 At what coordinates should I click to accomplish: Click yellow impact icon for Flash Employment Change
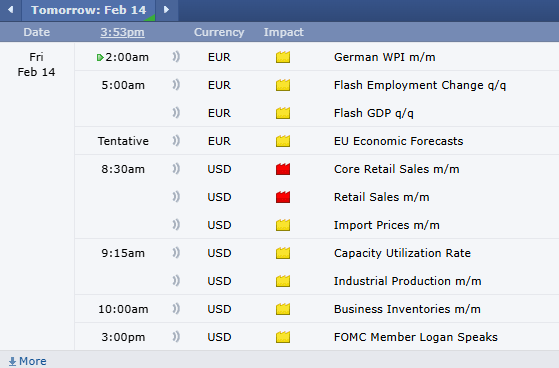pos(283,85)
